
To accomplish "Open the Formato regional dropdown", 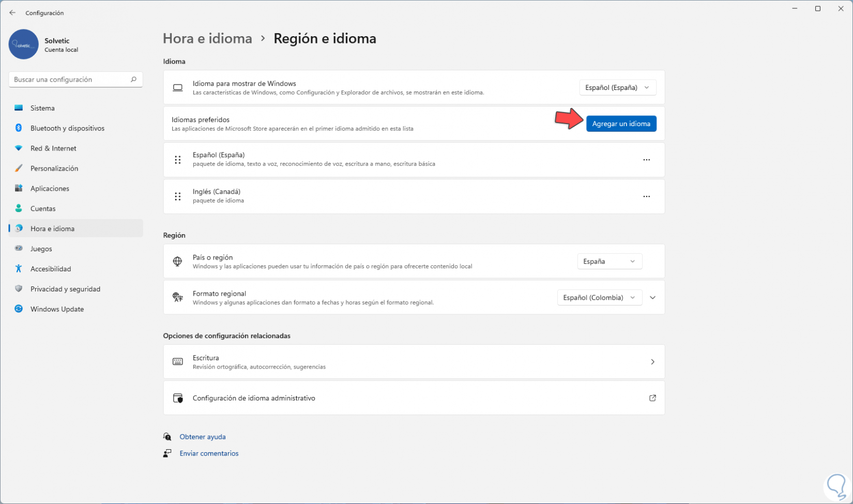I will 599,298.
